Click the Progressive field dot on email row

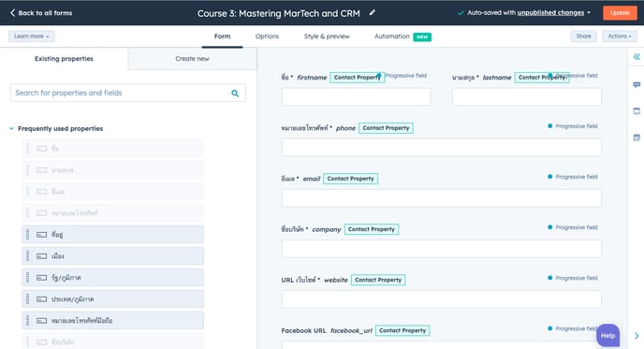550,177
